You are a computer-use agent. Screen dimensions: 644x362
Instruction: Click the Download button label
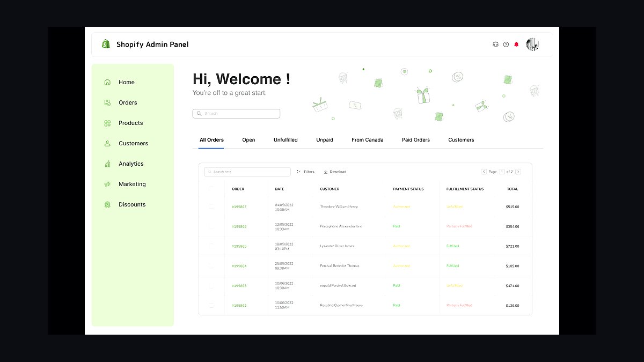338,172
